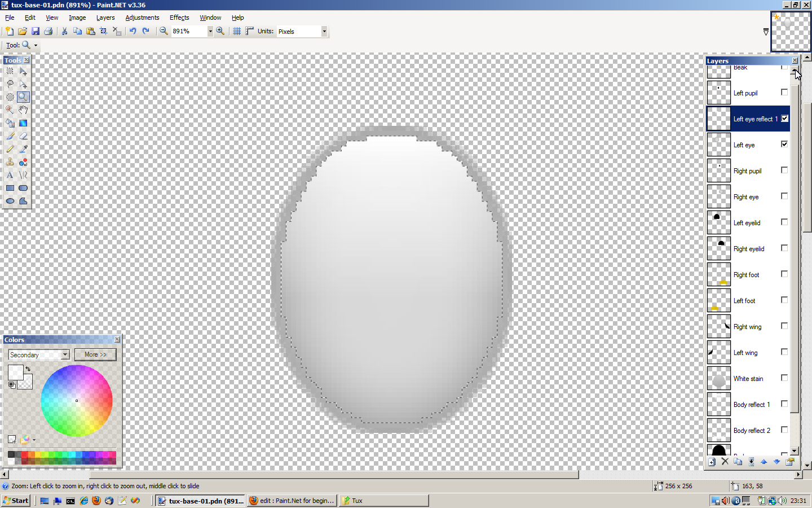Toggle the pixel grid icon
Viewport: 812px width, 508px height.
coord(237,31)
